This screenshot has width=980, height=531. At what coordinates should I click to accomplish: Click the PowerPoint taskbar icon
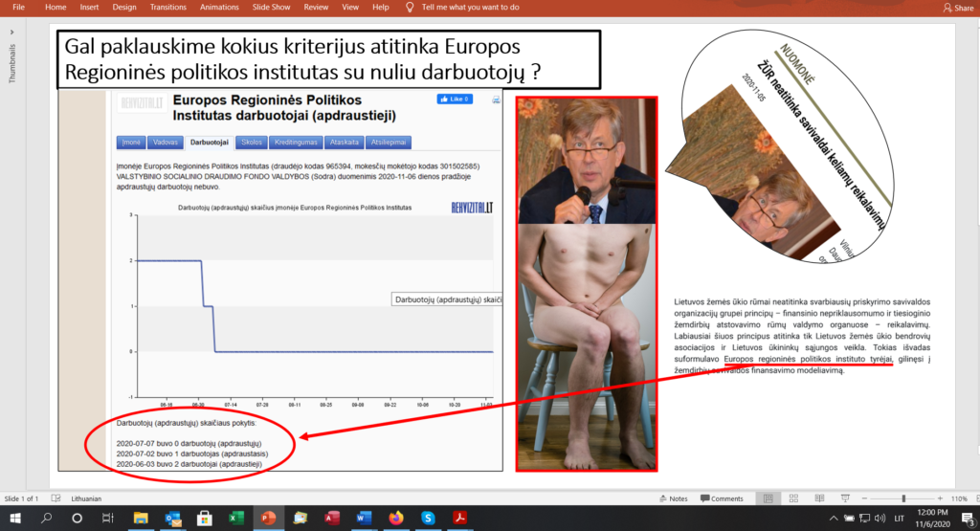coord(268,518)
